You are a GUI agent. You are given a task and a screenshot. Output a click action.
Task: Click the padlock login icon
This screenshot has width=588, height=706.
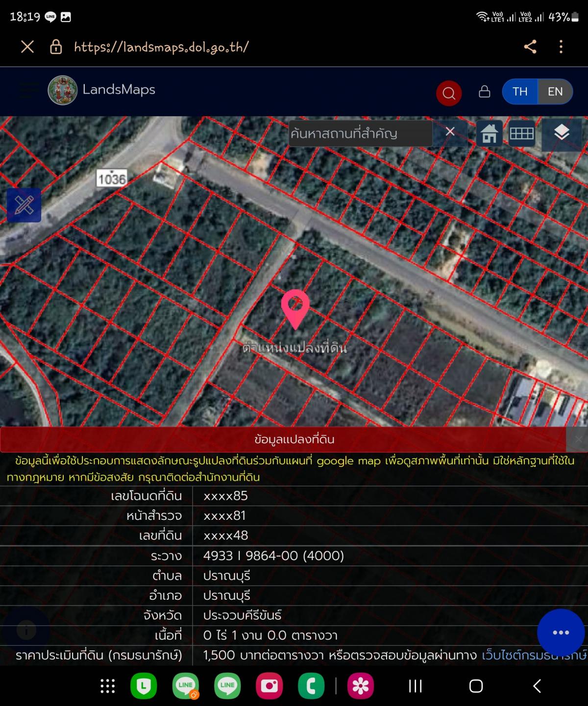(484, 92)
